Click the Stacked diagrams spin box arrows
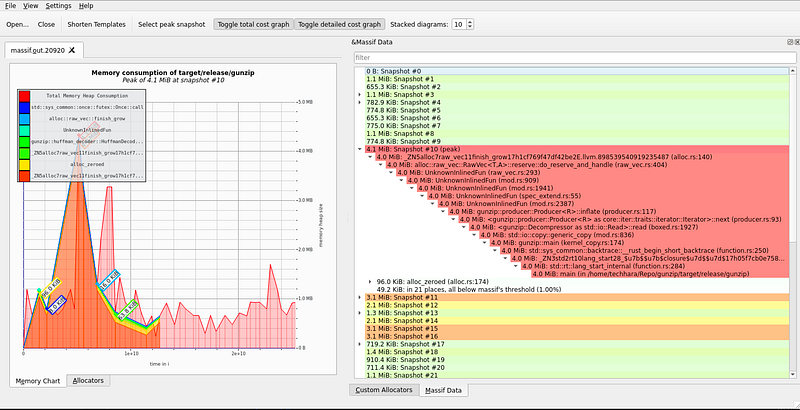 [x=470, y=23]
